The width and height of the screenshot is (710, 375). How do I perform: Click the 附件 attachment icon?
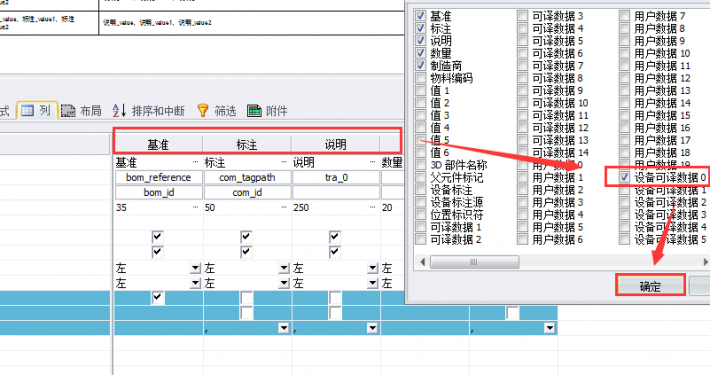click(x=254, y=111)
